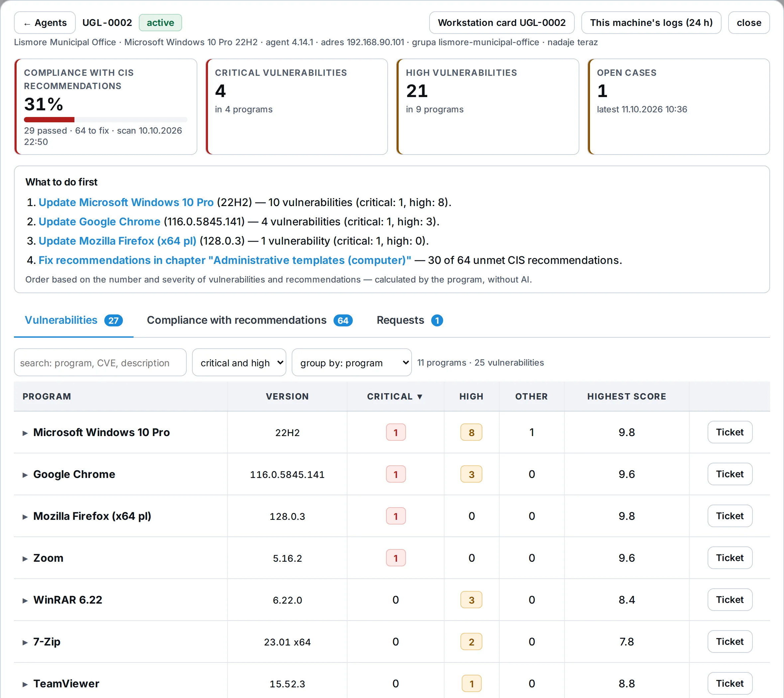784x698 pixels.
Task: Create a ticket for TeamViewer
Action: pos(730,683)
